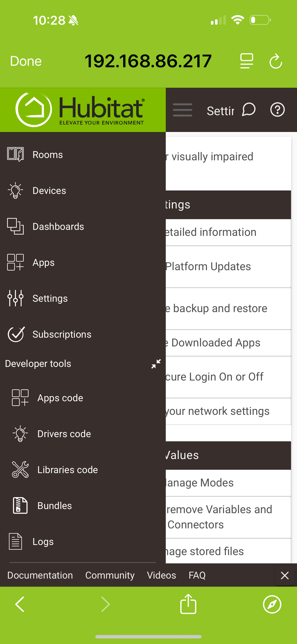
Task: Tap Done to close the browser
Action: pos(26,61)
